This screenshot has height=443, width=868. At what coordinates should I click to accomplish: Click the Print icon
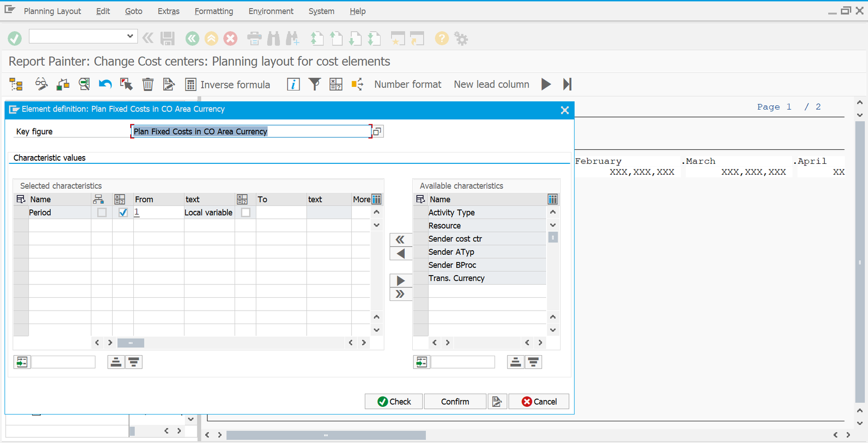[x=254, y=38]
